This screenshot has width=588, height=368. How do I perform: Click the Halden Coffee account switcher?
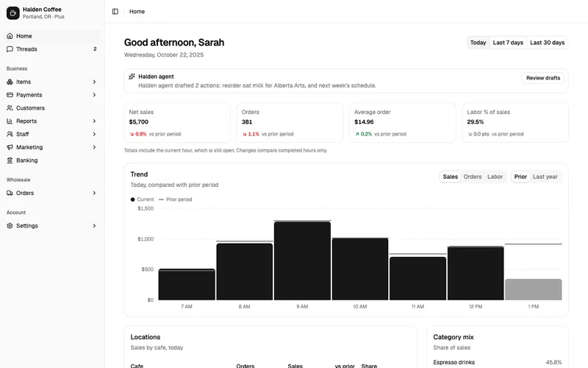pyautogui.click(x=52, y=13)
